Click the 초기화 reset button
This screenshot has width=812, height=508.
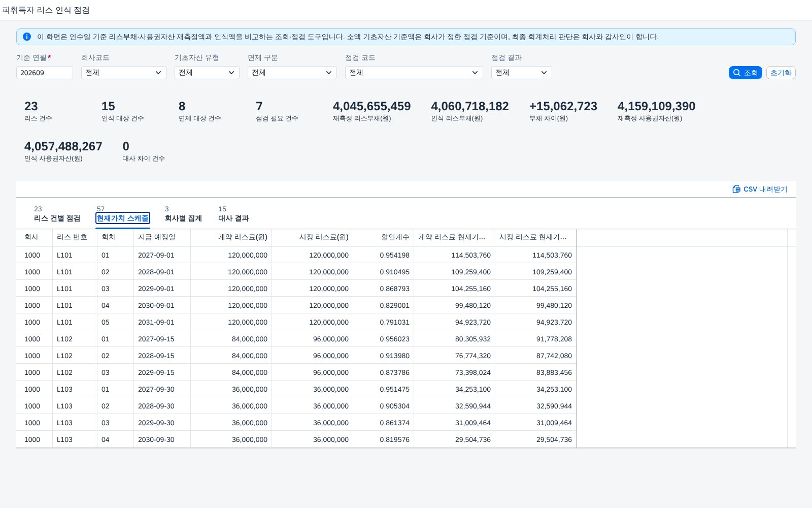pos(781,73)
